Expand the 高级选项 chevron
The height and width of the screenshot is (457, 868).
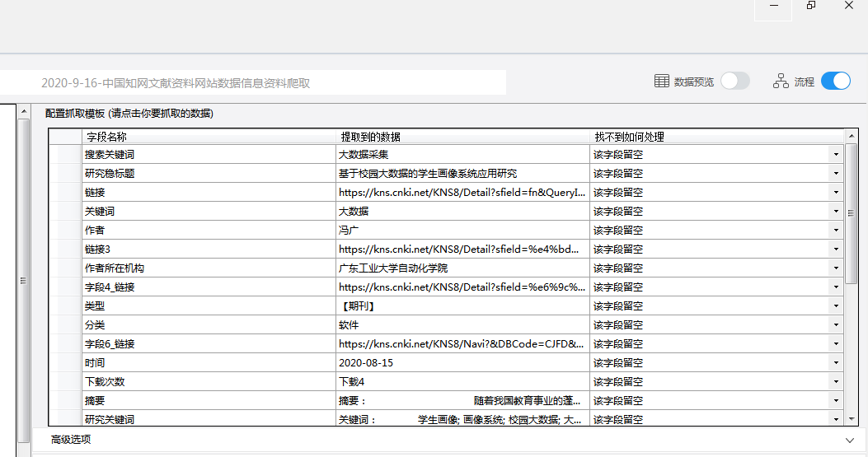point(849,441)
